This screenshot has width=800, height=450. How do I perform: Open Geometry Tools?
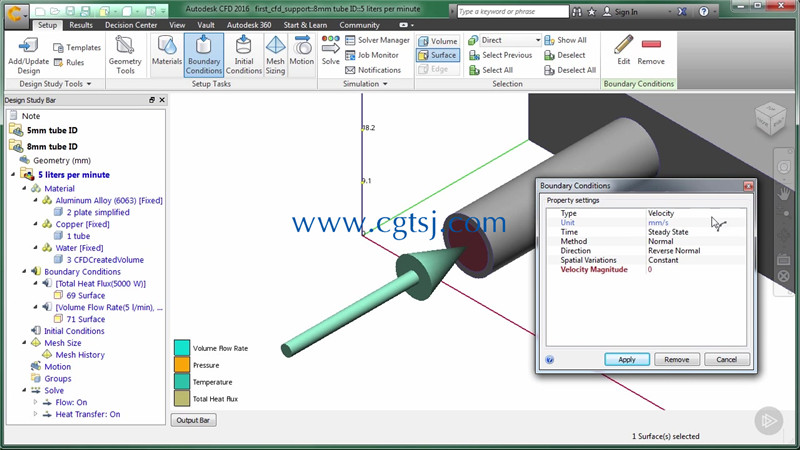tap(125, 55)
